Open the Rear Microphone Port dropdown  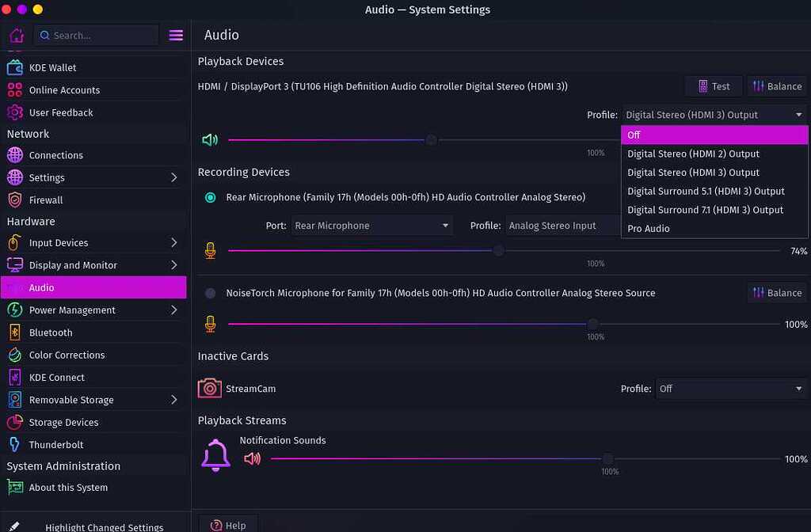[371, 226]
